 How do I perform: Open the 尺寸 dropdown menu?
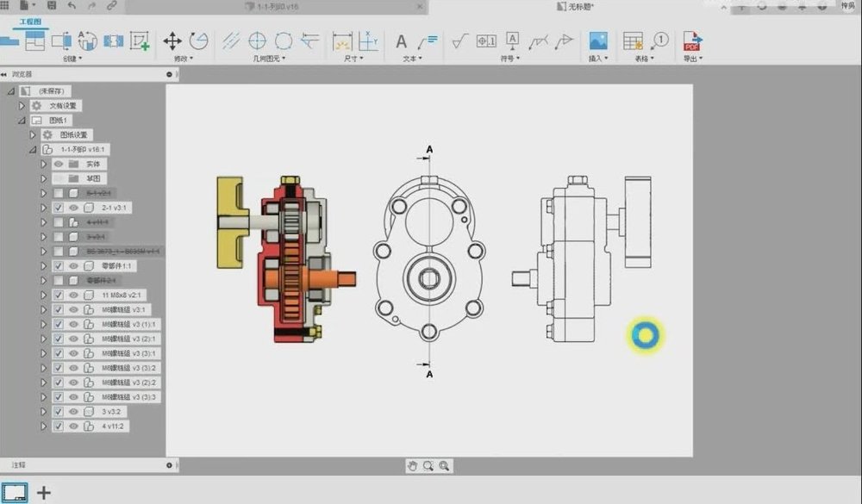point(353,59)
